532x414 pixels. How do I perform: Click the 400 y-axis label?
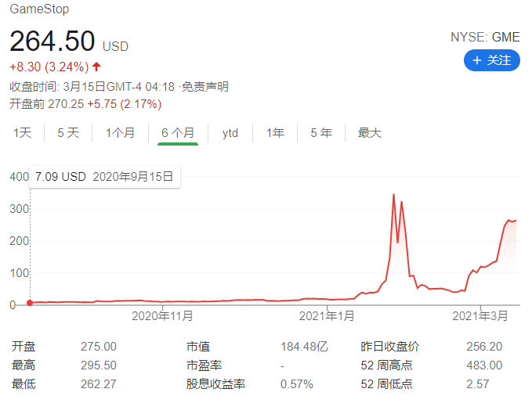pyautogui.click(x=19, y=177)
